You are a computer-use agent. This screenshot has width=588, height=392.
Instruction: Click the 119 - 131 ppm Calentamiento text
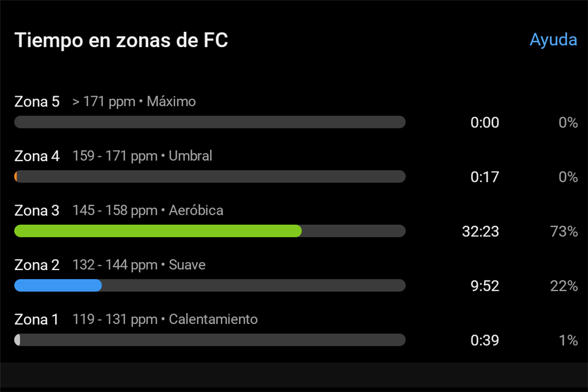point(165,319)
